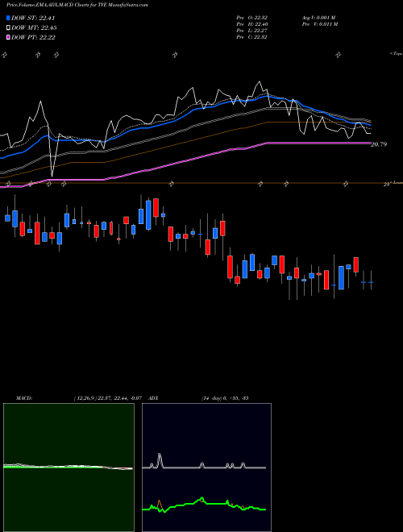403x532 pixels.
Task: Click inside the dark blue ADX indicator panel
Action: point(206,468)
